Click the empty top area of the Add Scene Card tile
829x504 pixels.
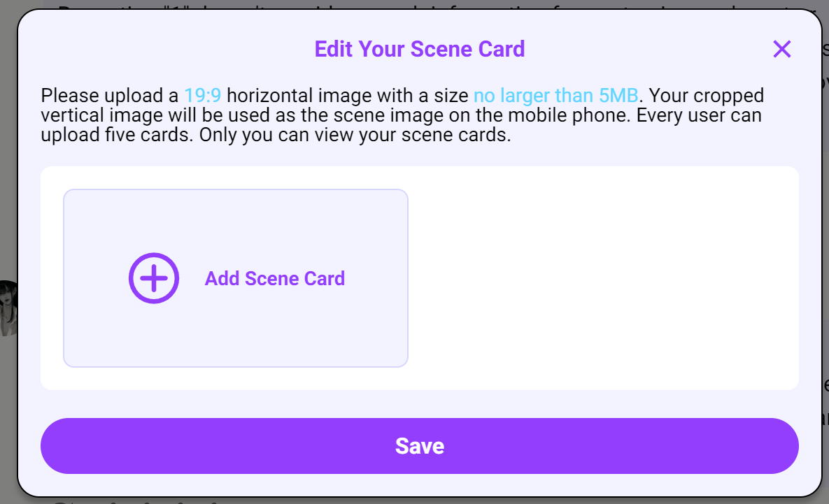click(235, 219)
